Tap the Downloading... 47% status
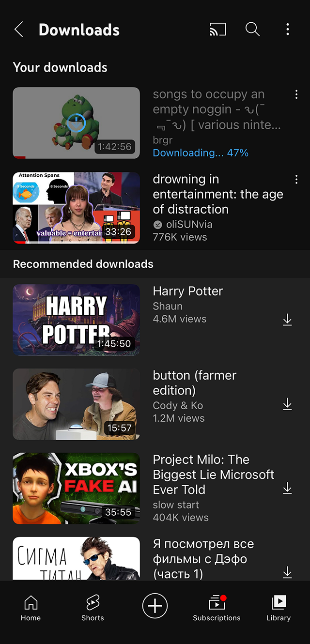 pyautogui.click(x=201, y=153)
